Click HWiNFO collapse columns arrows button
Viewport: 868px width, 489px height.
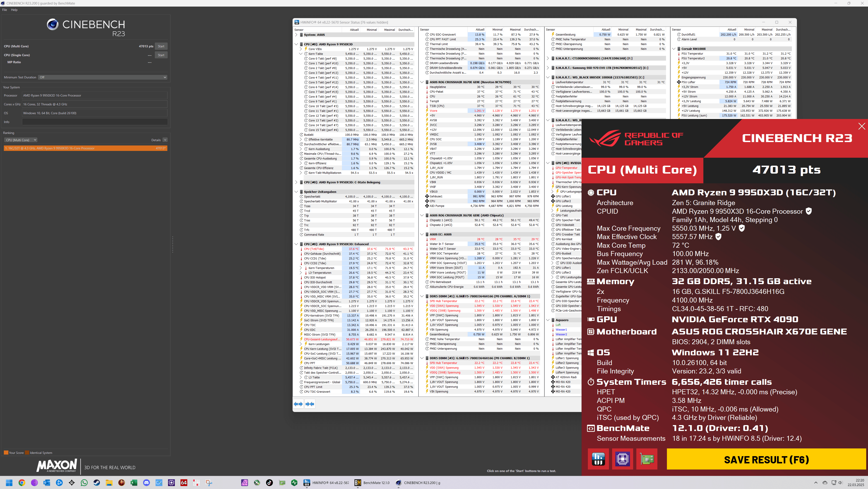pos(310,404)
